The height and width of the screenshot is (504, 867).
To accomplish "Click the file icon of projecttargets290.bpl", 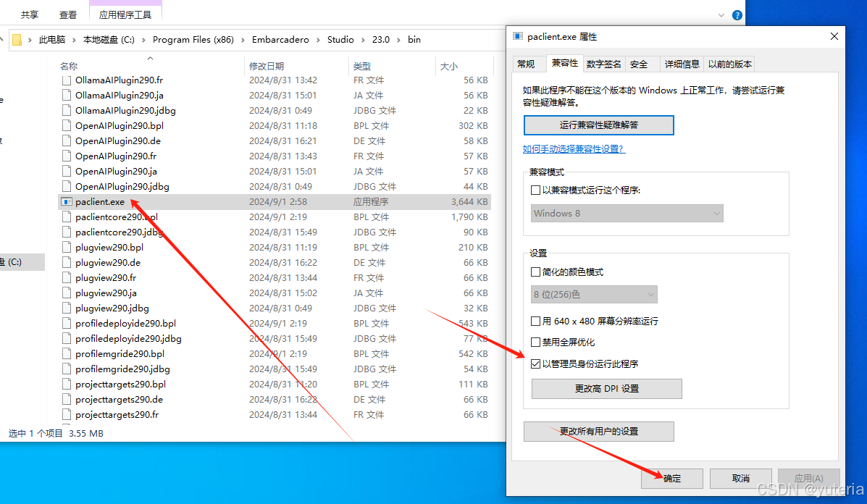I will [67, 384].
